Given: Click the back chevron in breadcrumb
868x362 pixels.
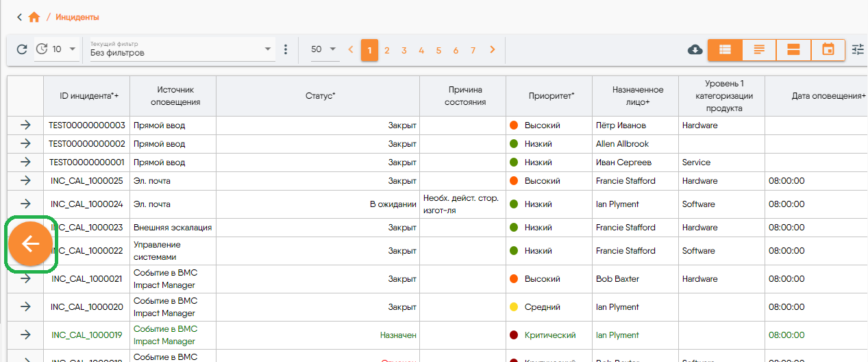Looking at the screenshot, I should [x=19, y=16].
